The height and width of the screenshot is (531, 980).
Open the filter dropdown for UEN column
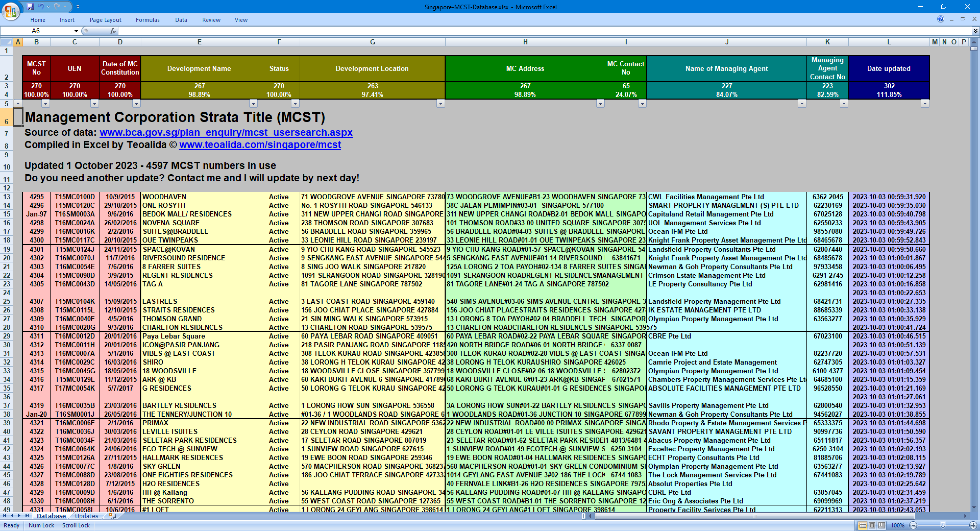95,103
